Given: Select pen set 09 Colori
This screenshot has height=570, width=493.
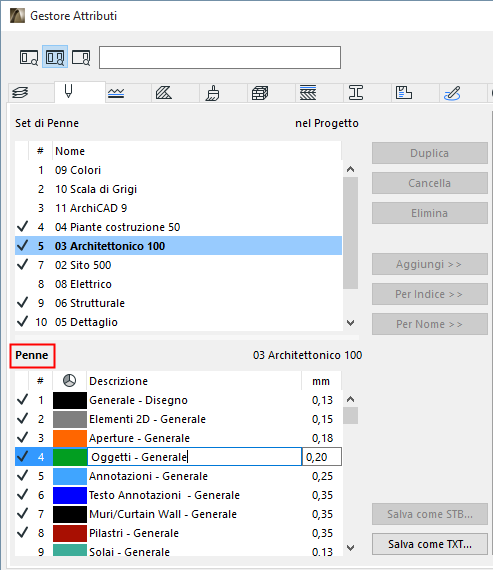Looking at the screenshot, I should click(178, 170).
